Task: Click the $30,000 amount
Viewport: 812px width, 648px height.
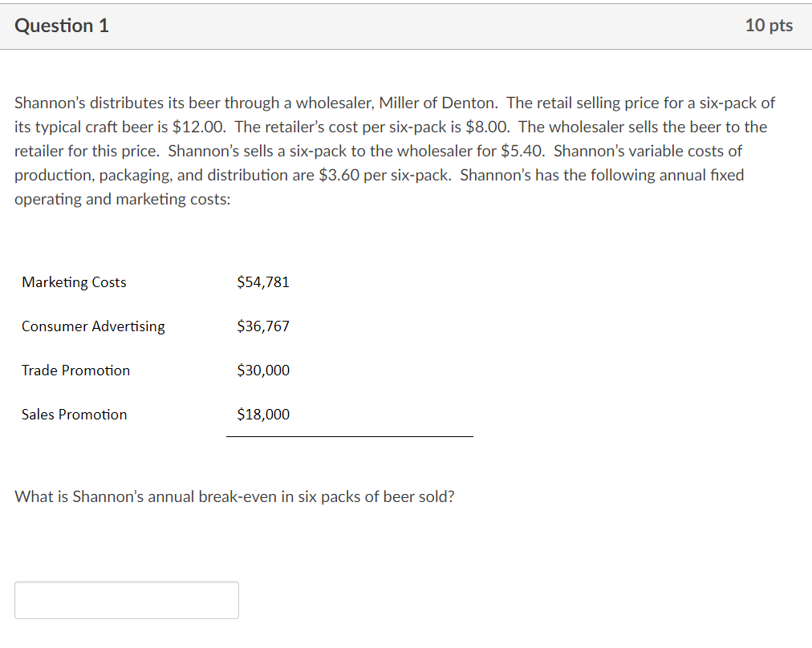Action: point(263,371)
